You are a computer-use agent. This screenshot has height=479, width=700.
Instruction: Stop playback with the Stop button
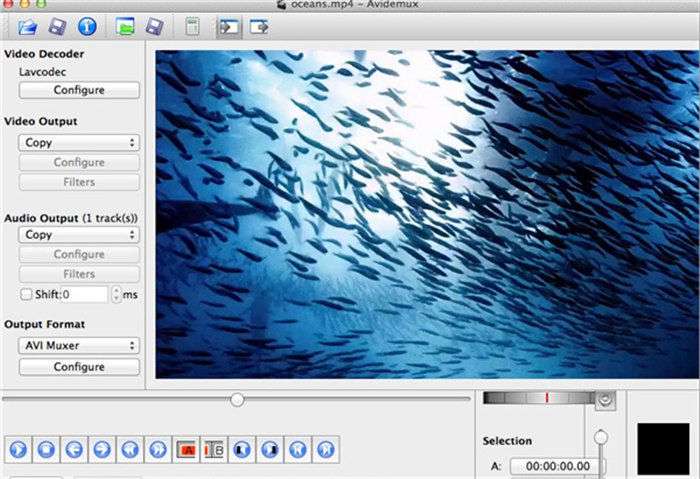46,449
